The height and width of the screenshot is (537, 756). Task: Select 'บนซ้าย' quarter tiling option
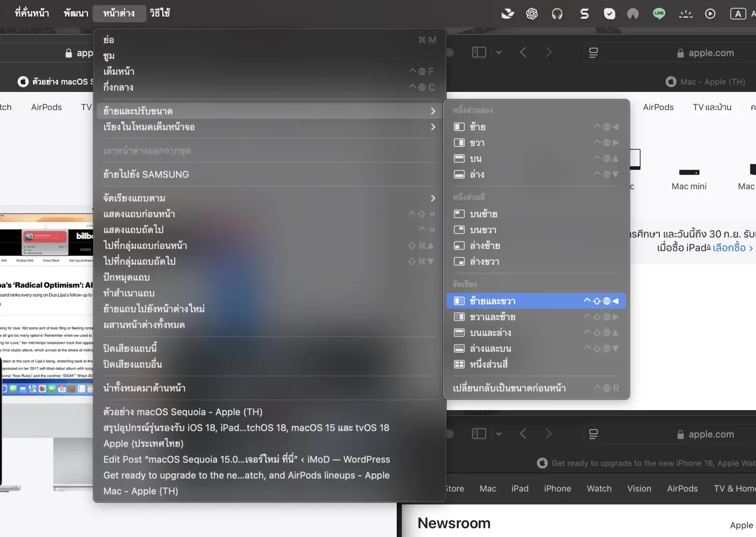coord(484,214)
